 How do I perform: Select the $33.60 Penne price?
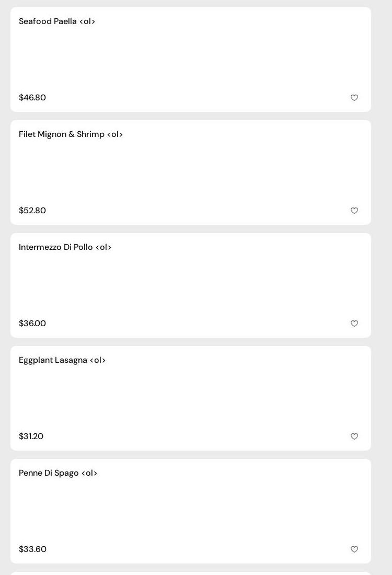[32, 549]
